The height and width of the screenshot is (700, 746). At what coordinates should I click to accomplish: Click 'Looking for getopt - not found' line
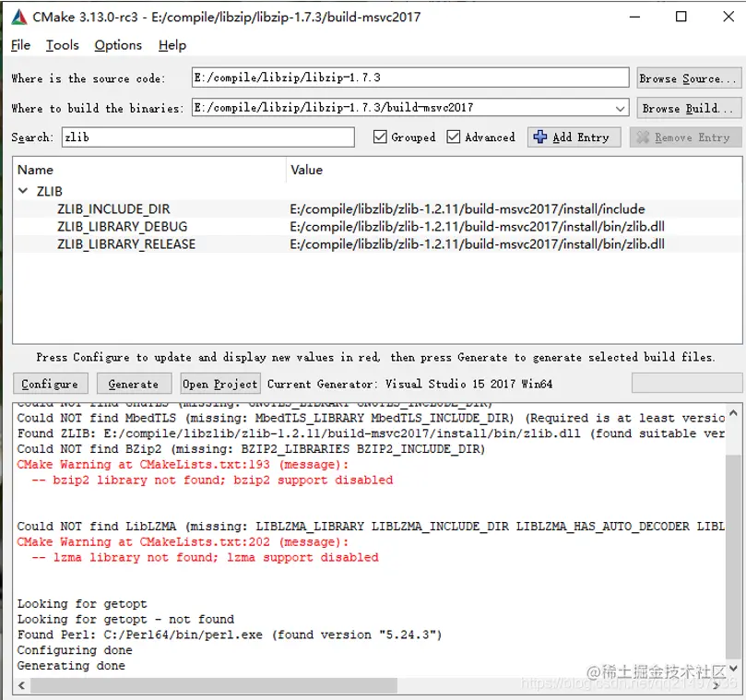tap(125, 619)
